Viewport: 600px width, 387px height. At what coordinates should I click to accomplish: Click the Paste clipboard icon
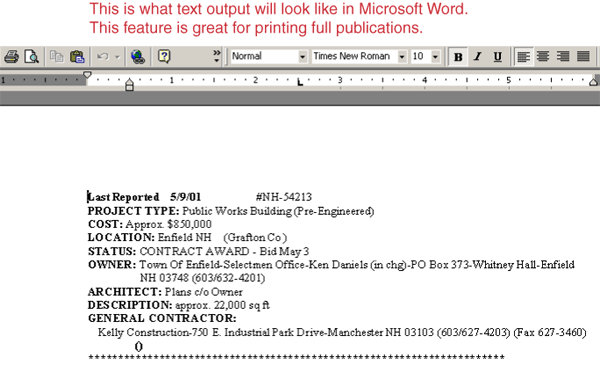click(x=77, y=57)
